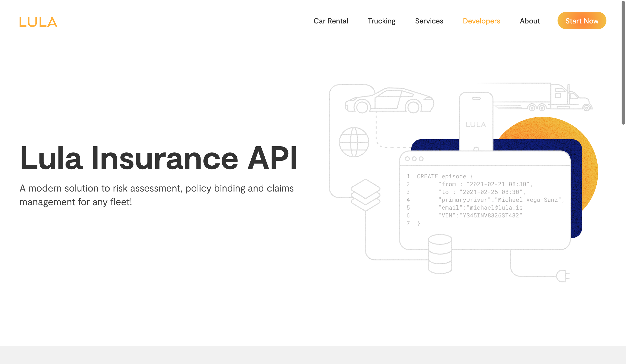Image resolution: width=626 pixels, height=364 pixels.
Task: Navigate to the About page
Action: tap(530, 21)
